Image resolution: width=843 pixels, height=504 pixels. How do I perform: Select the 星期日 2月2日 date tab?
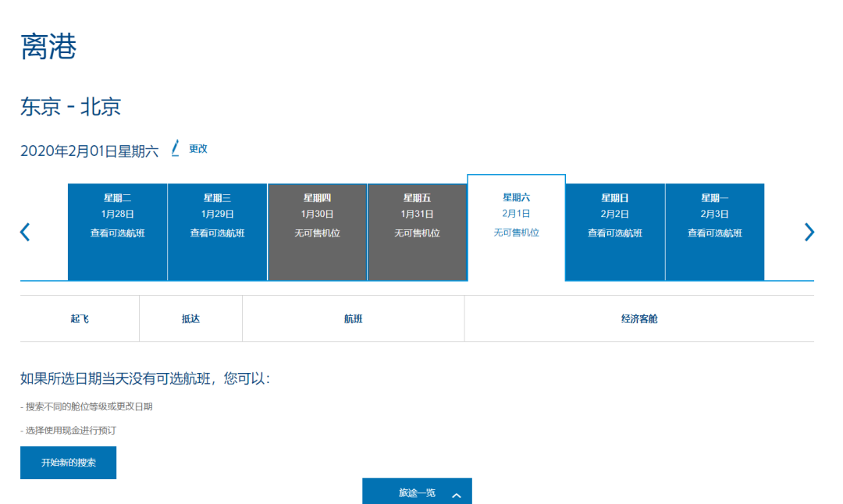tap(615, 232)
